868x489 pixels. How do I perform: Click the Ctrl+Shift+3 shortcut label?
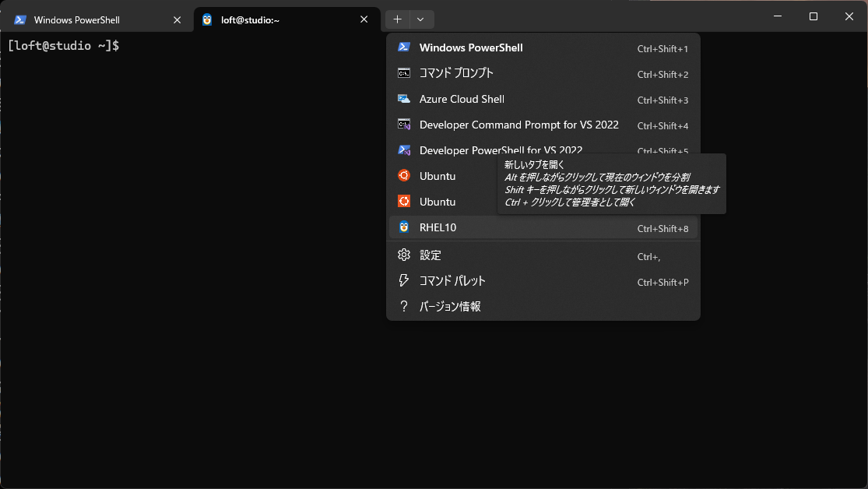coord(662,100)
